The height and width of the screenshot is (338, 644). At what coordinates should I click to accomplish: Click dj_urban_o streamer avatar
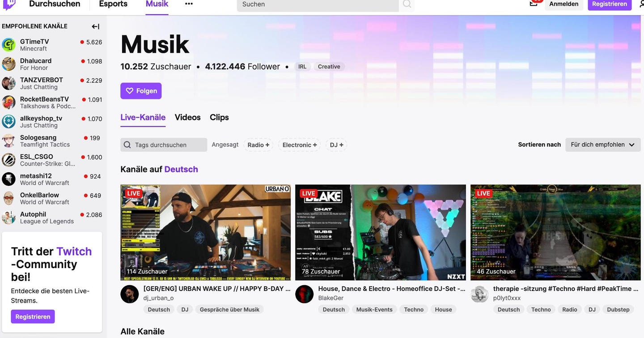(130, 294)
